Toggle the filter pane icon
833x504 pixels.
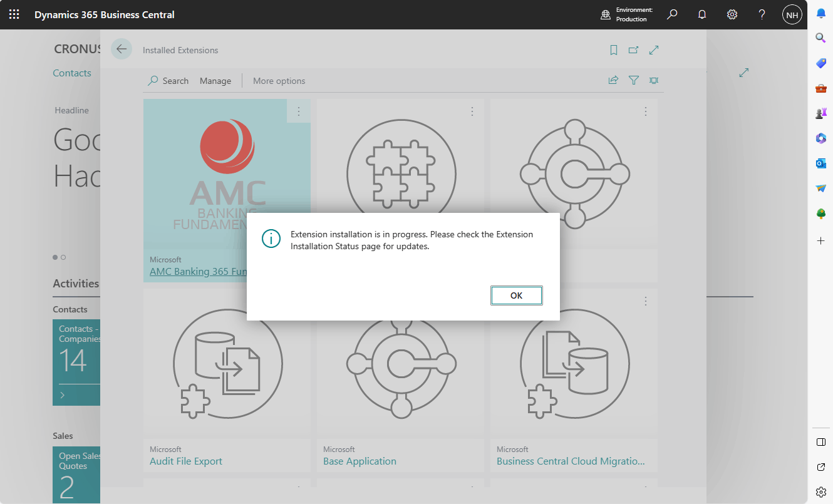click(x=634, y=80)
